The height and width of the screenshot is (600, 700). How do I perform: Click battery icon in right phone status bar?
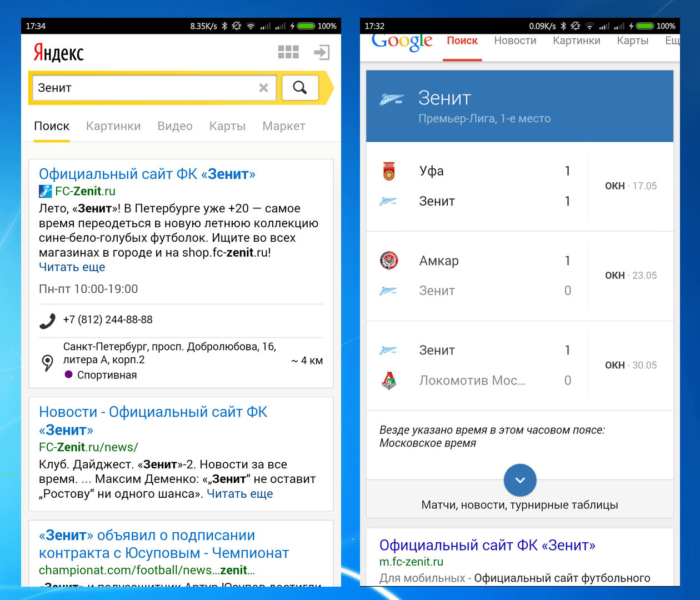(x=644, y=26)
